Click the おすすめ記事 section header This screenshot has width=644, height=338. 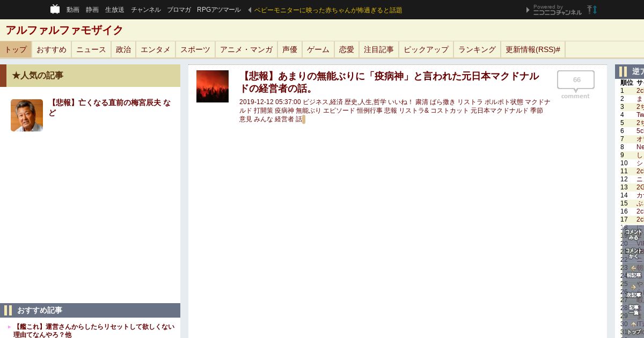pyautogui.click(x=90, y=310)
